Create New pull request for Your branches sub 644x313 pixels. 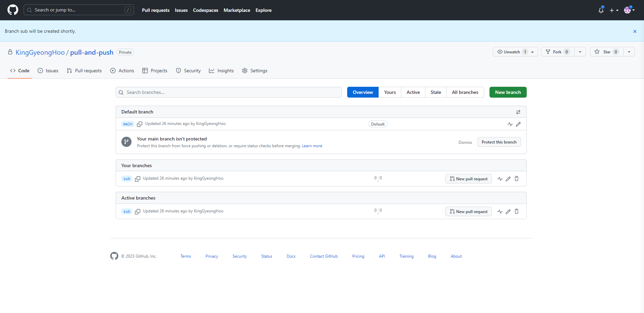tap(469, 179)
